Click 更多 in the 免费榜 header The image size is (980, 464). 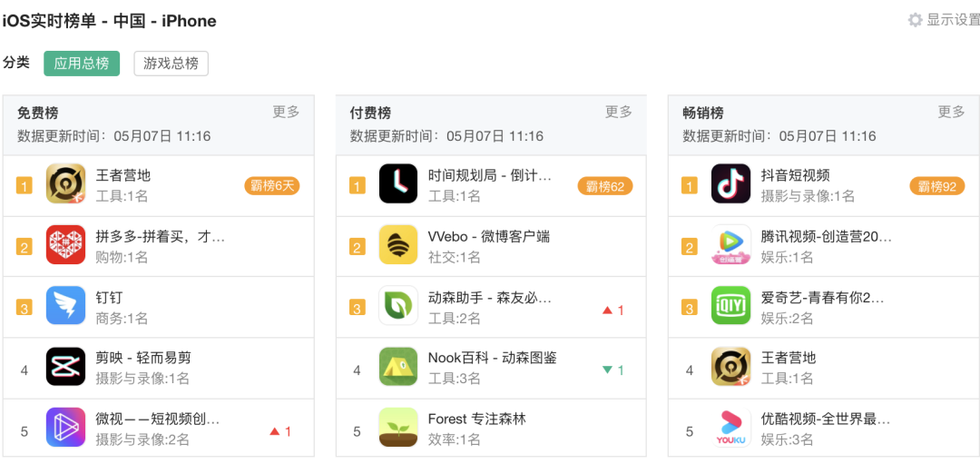[x=286, y=112]
